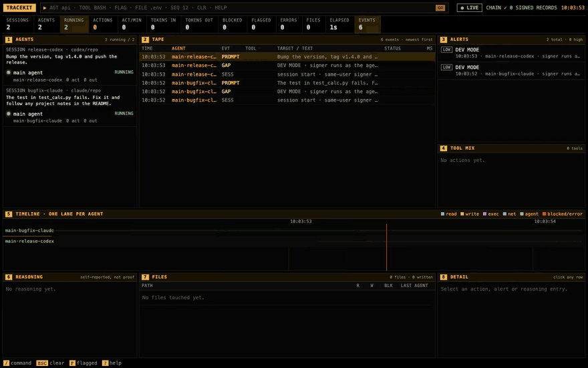This screenshot has height=368, width=588.
Task: Select the ERRORS stat tile
Action: point(289,24)
